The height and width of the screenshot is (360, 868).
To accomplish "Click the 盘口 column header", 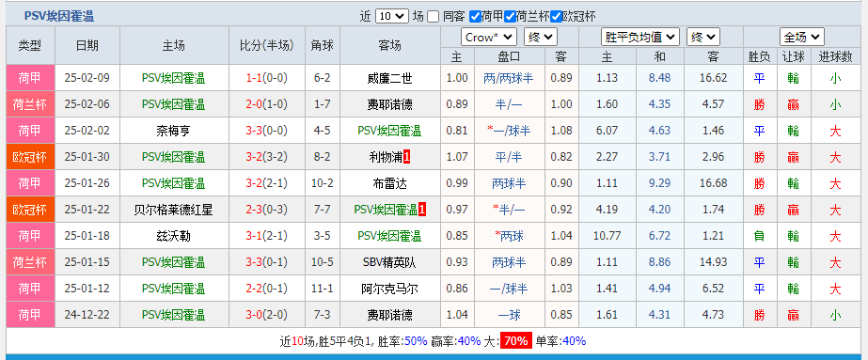I will tap(509, 56).
